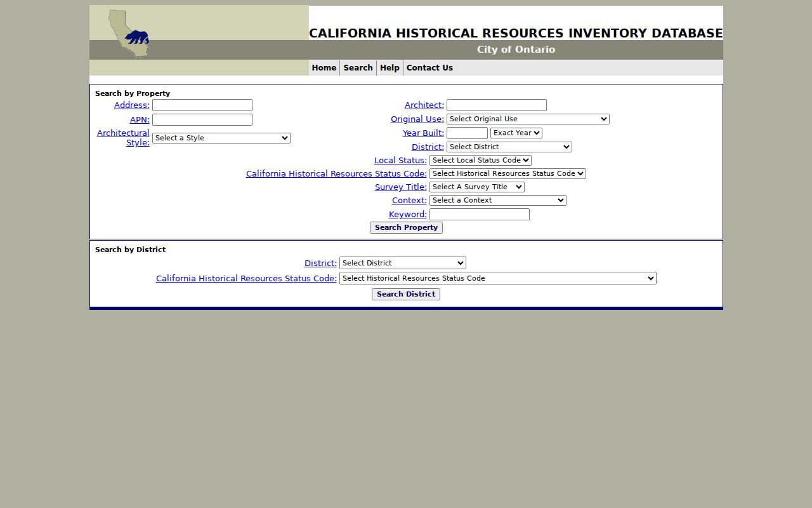The image size is (812, 508).
Task: Open the Help menu item
Action: pyautogui.click(x=390, y=68)
